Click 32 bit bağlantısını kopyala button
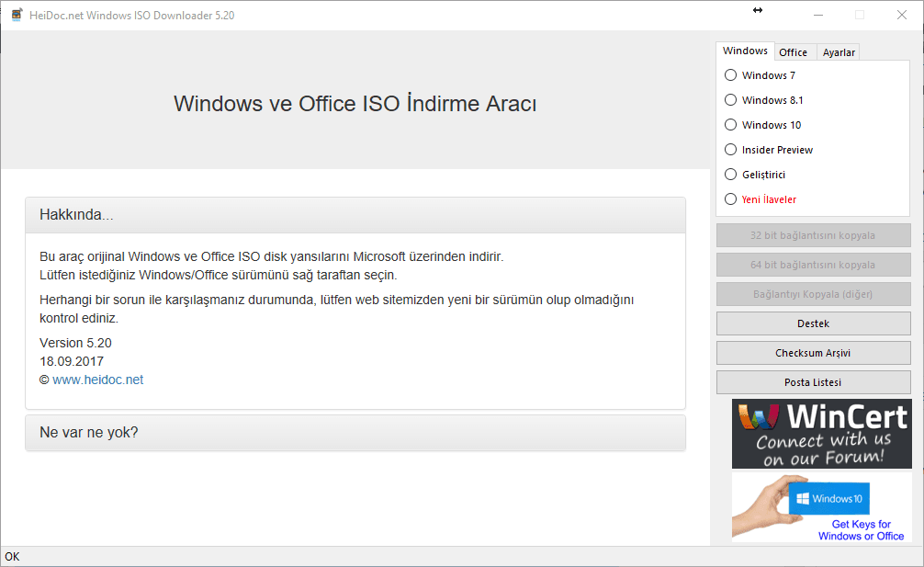924x567 pixels. 813,235
